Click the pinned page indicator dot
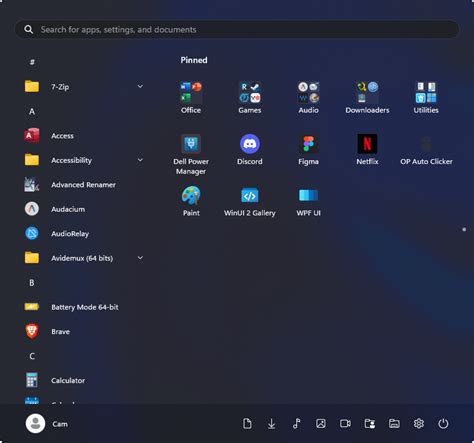This screenshot has width=474, height=443. coord(464,229)
